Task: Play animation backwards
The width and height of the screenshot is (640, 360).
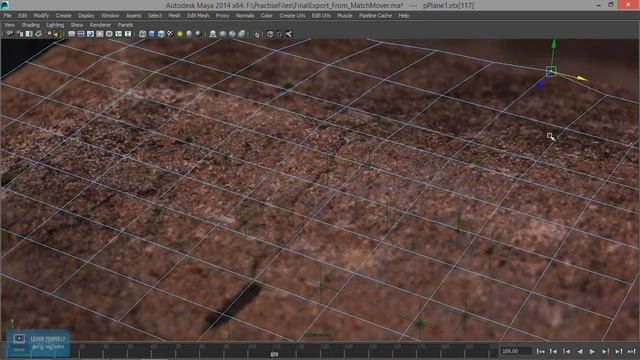Action: pyautogui.click(x=580, y=351)
